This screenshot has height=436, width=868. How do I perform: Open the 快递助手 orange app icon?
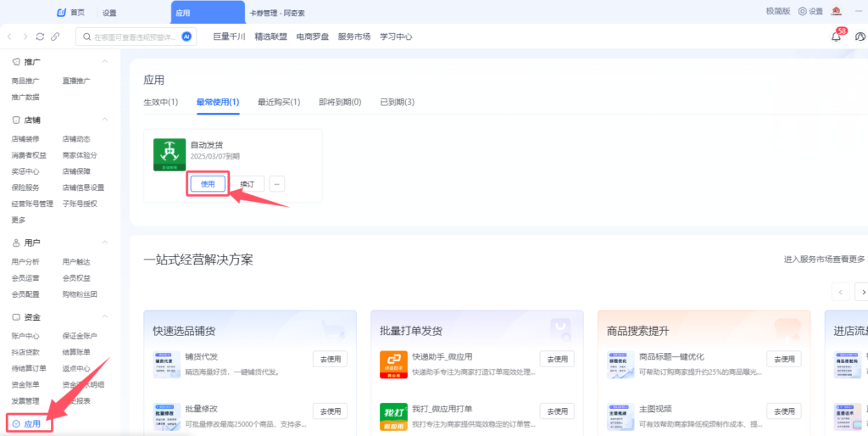pos(393,364)
